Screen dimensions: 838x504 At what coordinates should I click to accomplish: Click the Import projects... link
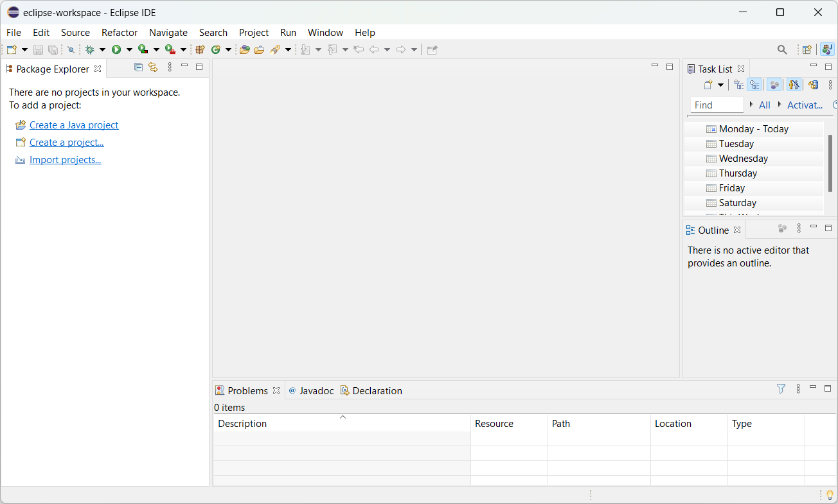click(x=66, y=160)
